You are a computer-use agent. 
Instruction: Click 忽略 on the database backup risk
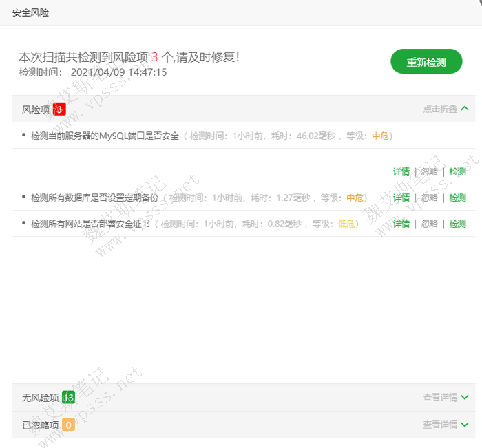[x=429, y=198]
